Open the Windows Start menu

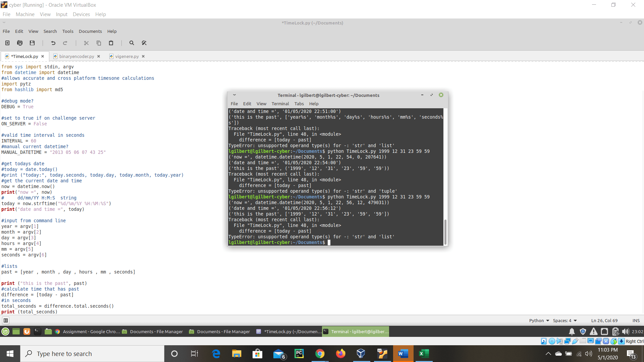coord(10,353)
